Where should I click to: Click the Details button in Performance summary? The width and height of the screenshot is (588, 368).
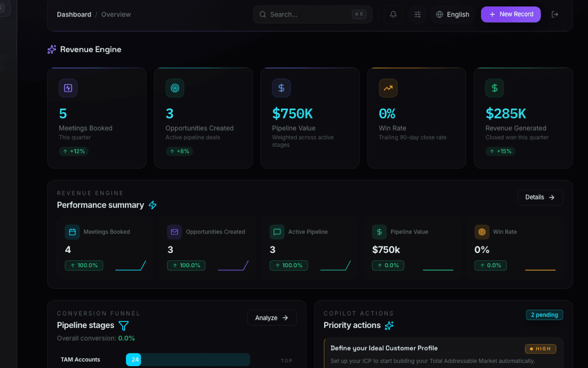[x=540, y=197]
